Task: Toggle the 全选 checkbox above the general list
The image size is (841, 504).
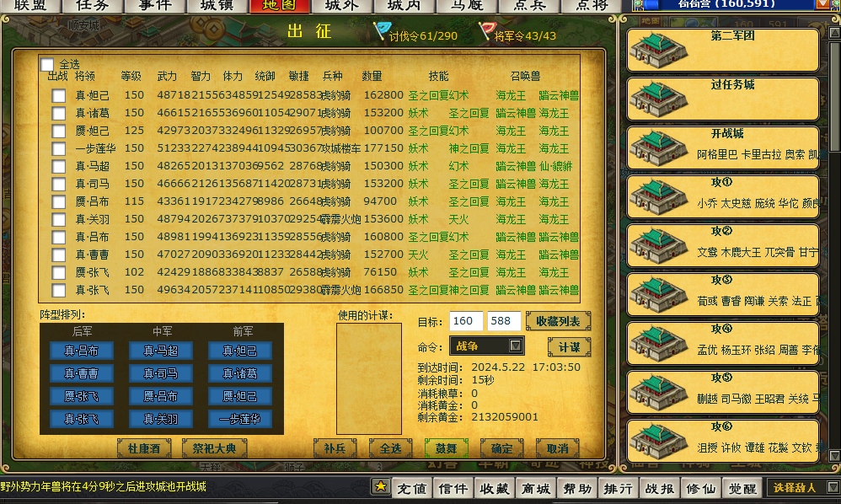Action: 47,64
